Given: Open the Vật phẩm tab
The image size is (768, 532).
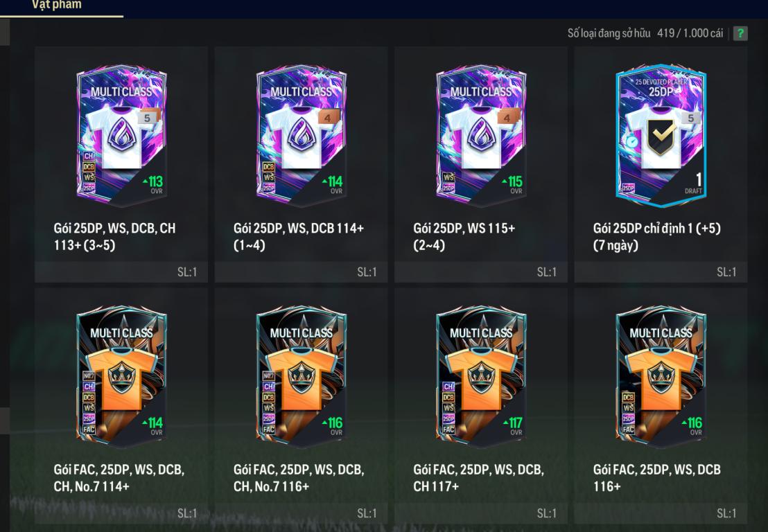Looking at the screenshot, I should 57,6.
